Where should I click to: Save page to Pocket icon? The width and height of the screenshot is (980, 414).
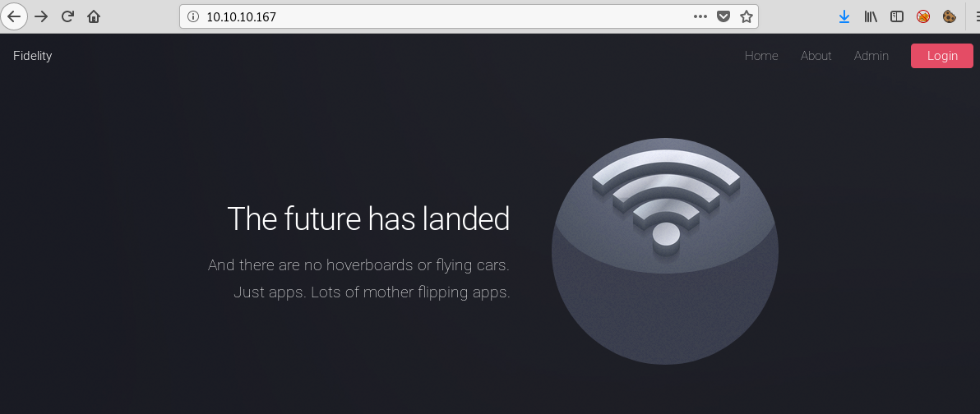point(723,17)
